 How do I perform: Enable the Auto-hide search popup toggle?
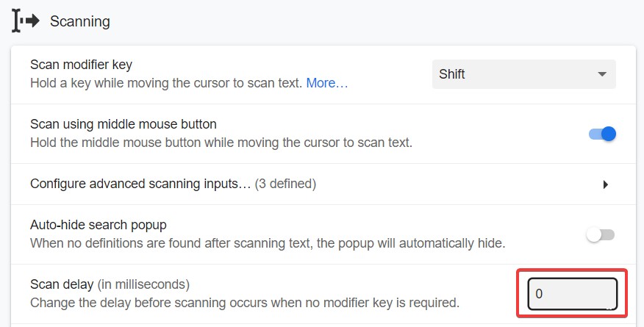point(600,235)
